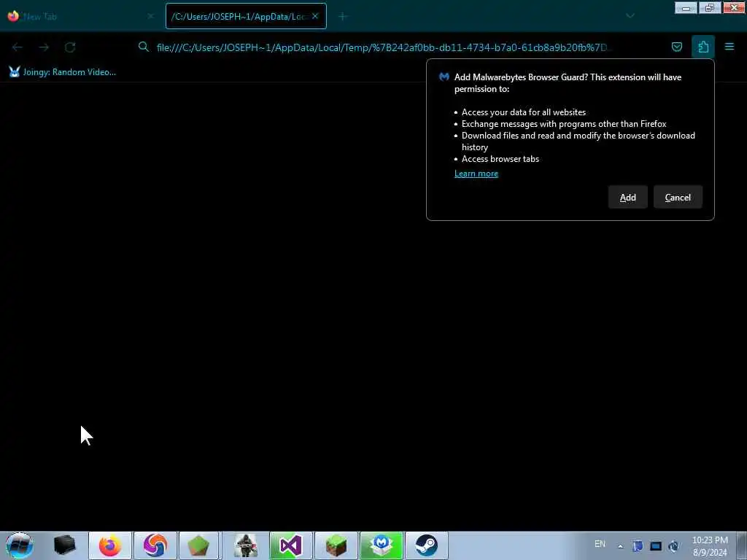Screen dimensions: 747x560
Task: Open the Malwarebytes installer taskbar icon
Action: coord(381,545)
